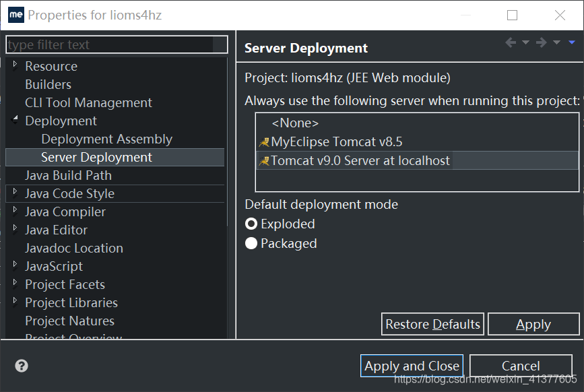Click the help question mark icon
Screen dimensions: 584x392
point(20,366)
